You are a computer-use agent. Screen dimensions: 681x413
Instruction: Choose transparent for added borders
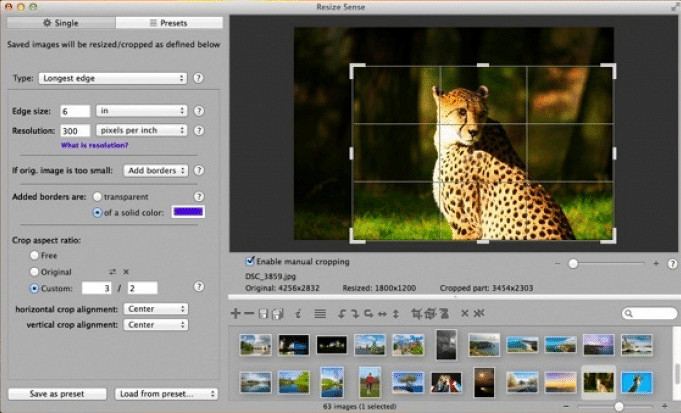point(96,197)
